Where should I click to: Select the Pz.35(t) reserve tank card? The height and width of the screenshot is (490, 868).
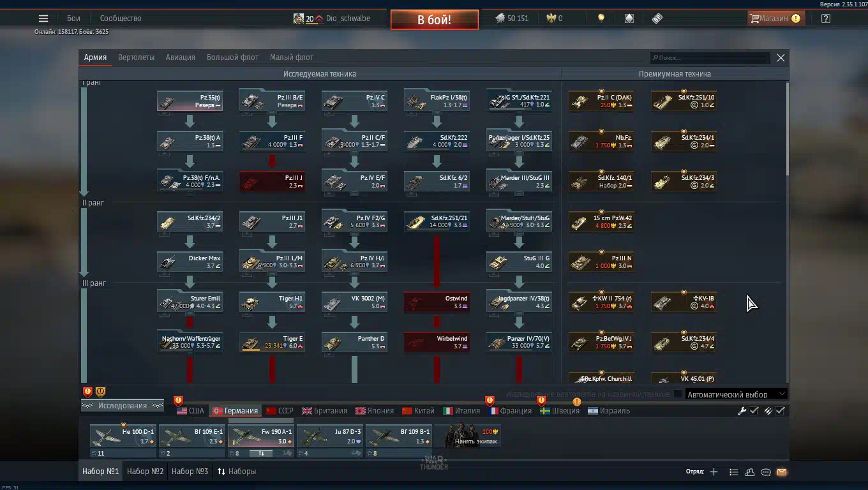190,101
